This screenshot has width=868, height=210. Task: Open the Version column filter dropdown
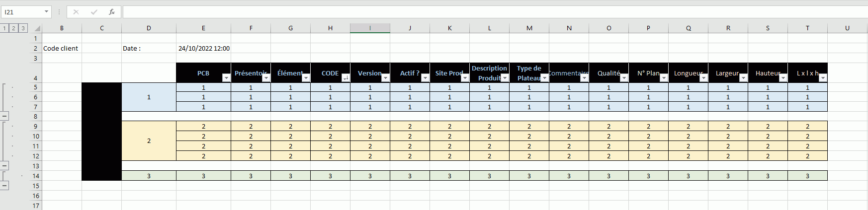(385, 78)
